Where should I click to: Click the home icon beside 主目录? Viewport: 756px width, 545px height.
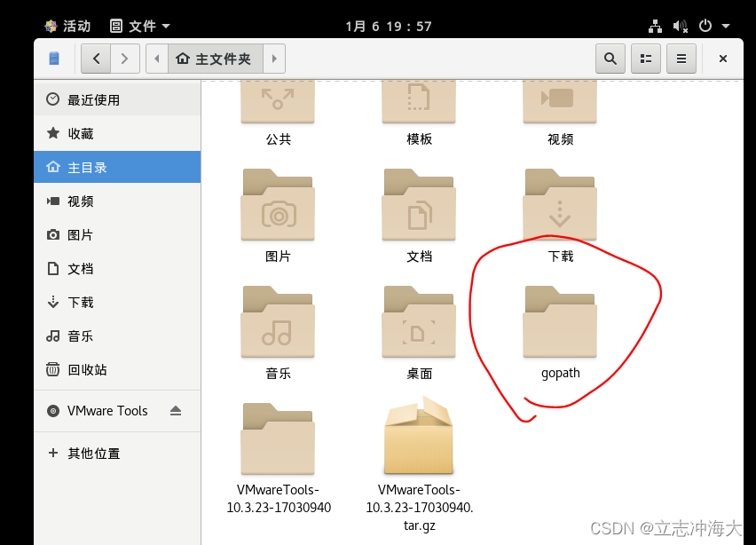53,167
